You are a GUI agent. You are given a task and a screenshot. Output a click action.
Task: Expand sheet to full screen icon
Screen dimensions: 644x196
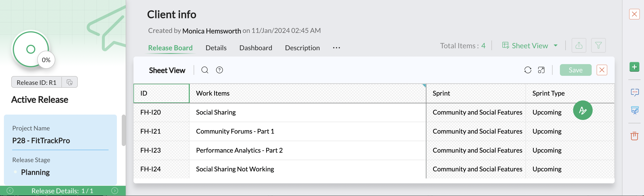tap(541, 70)
